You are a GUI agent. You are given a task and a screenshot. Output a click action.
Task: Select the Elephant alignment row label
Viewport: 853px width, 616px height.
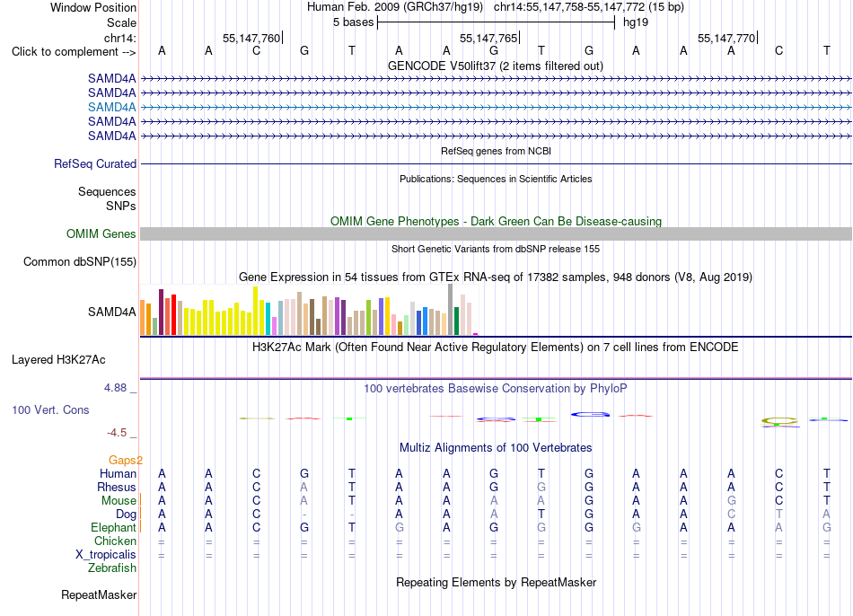pos(113,527)
